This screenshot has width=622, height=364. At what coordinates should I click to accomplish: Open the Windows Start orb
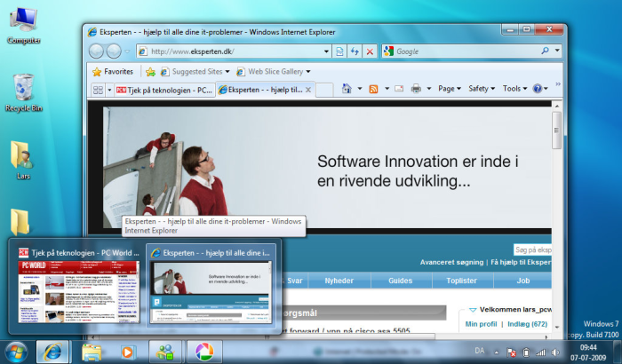(16, 352)
